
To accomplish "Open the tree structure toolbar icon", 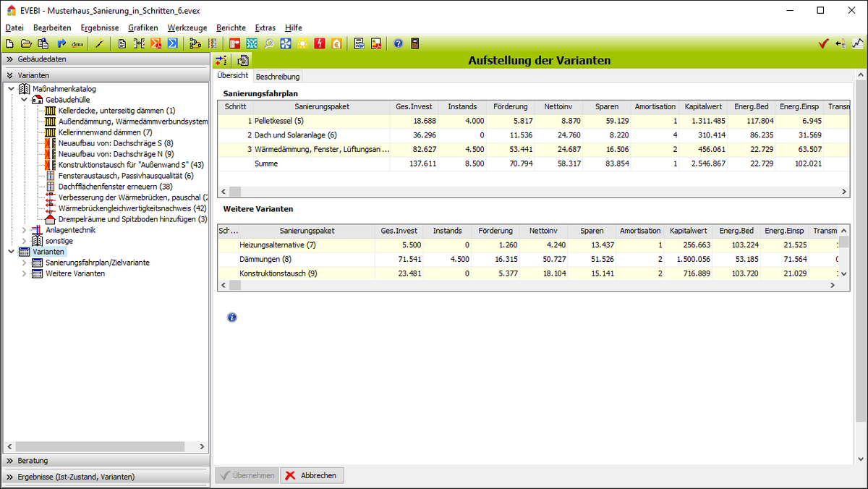I will tap(195, 43).
